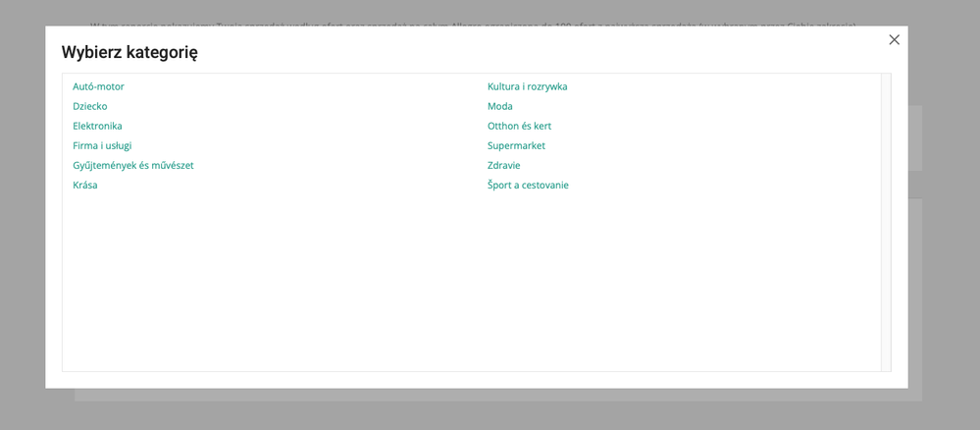The height and width of the screenshot is (430, 980).
Task: Click dimmed backdrop left of the dialog
Action: 22,216
